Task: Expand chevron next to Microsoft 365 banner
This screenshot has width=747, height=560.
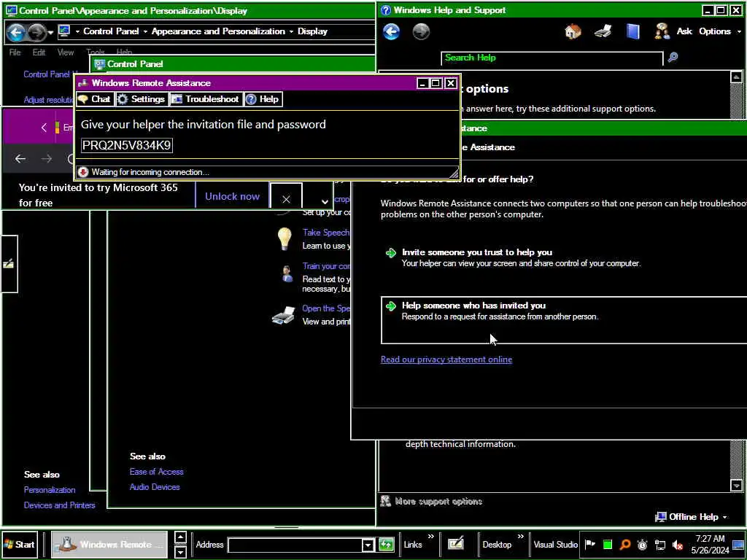Action: pyautogui.click(x=325, y=201)
